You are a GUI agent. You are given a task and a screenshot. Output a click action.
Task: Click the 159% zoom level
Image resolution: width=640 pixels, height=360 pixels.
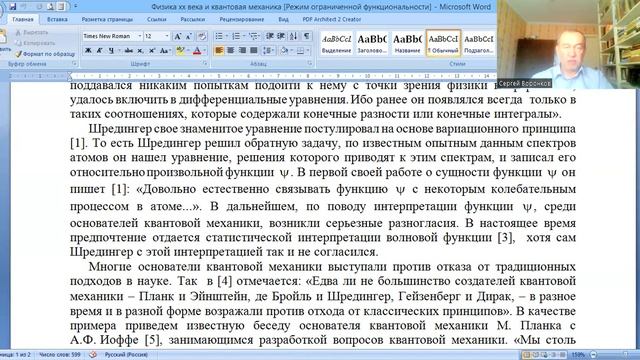point(578,355)
